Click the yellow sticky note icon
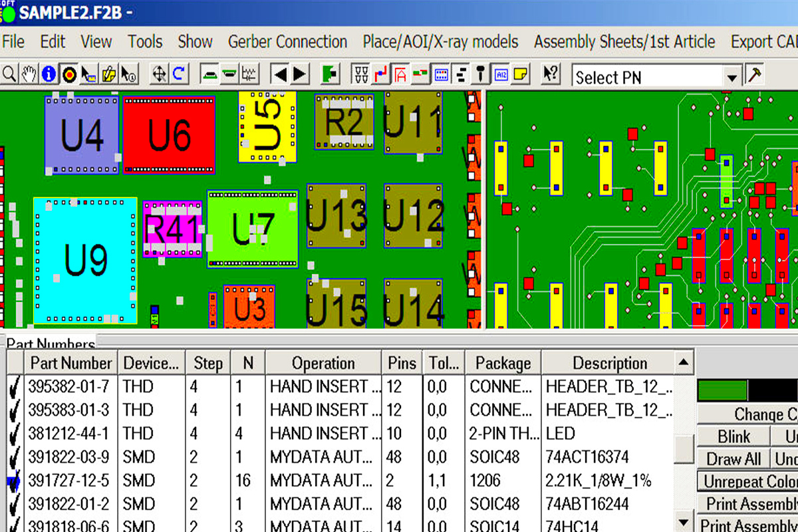Viewport: 798px width, 532px height. tap(521, 74)
